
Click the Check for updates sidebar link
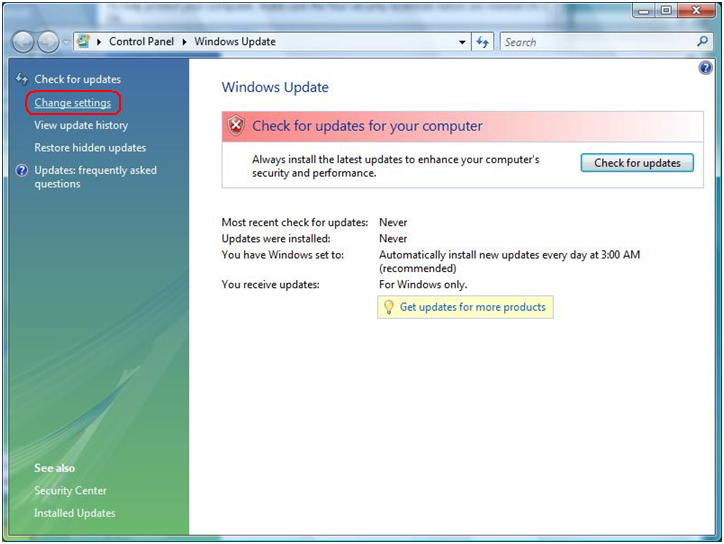point(77,79)
